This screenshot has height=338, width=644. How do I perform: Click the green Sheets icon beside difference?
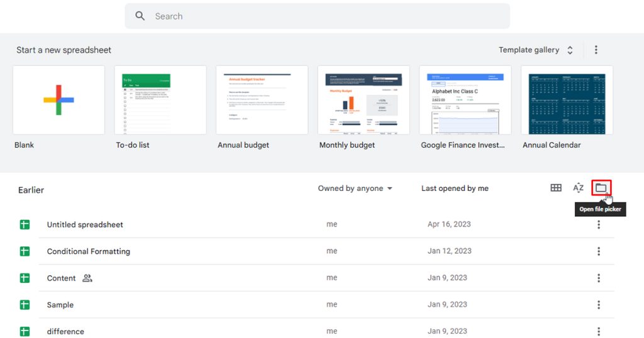click(25, 331)
